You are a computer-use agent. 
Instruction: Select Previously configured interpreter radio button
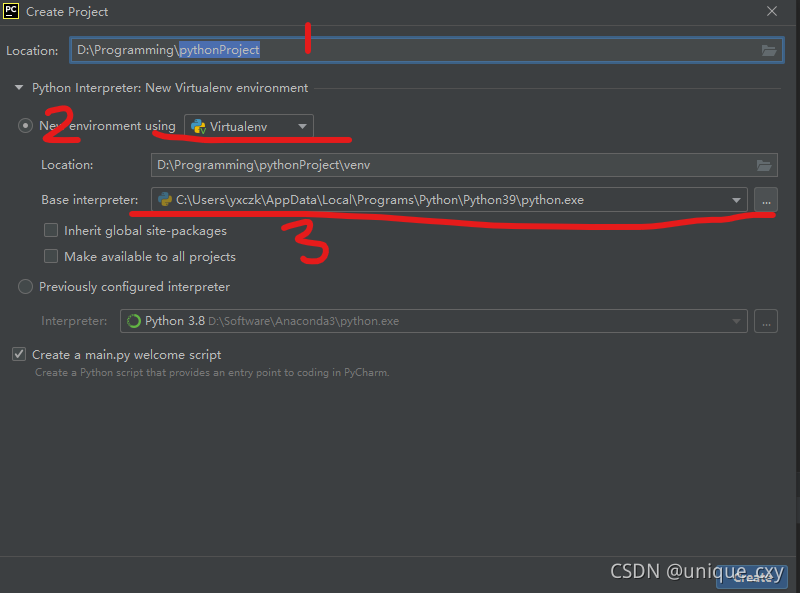coord(26,286)
